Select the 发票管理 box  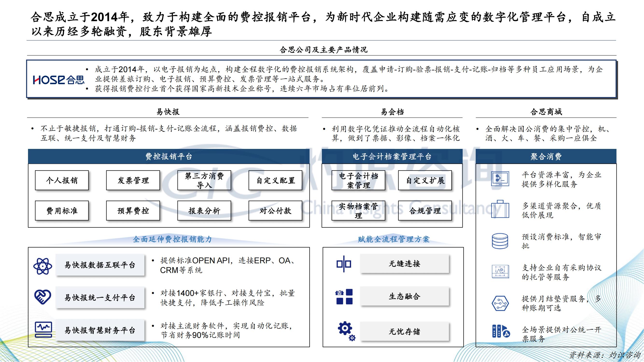tap(133, 180)
